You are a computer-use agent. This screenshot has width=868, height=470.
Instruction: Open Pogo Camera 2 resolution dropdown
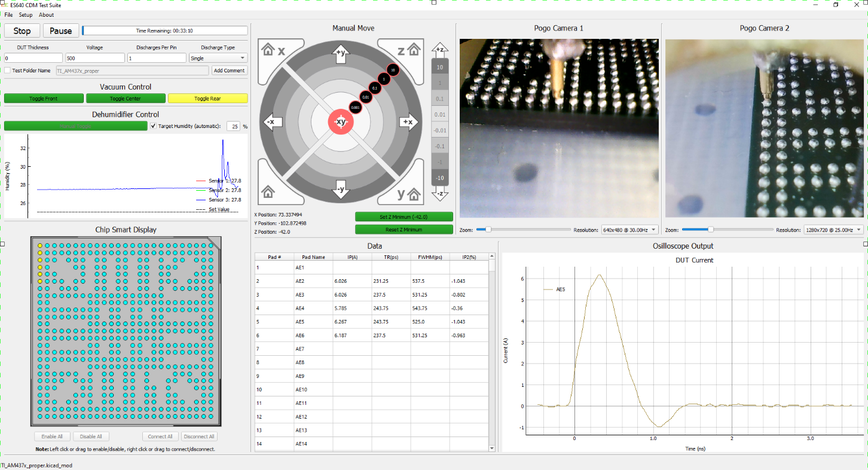pyautogui.click(x=834, y=230)
